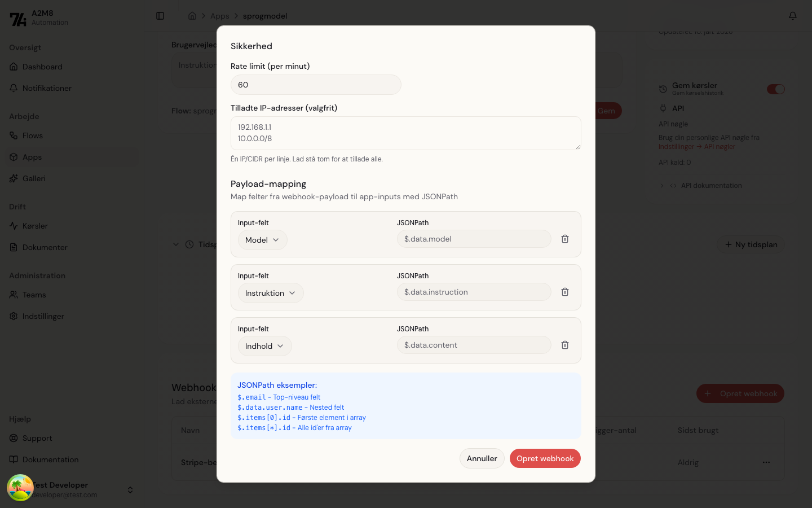Remove the Indhold mapping row

pyautogui.click(x=565, y=345)
